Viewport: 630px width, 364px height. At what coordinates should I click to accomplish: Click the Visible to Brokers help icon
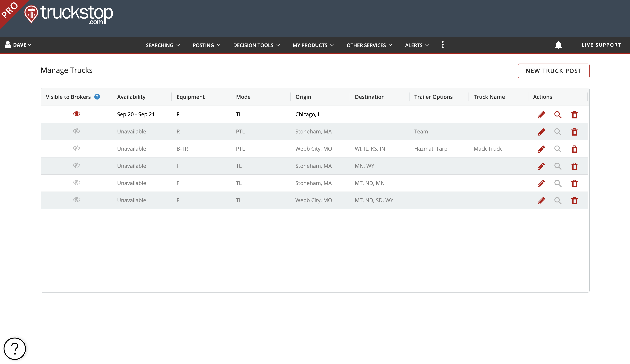click(x=97, y=97)
